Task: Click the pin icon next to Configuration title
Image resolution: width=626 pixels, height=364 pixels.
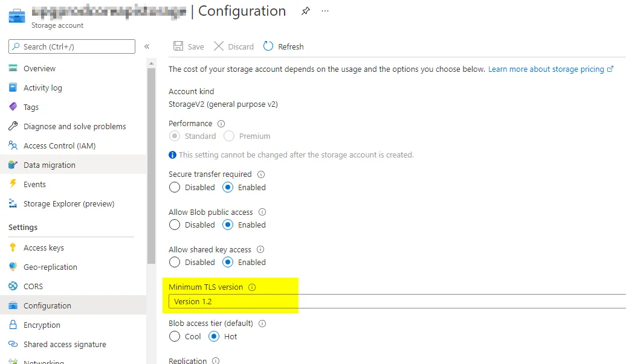Action: click(x=306, y=11)
